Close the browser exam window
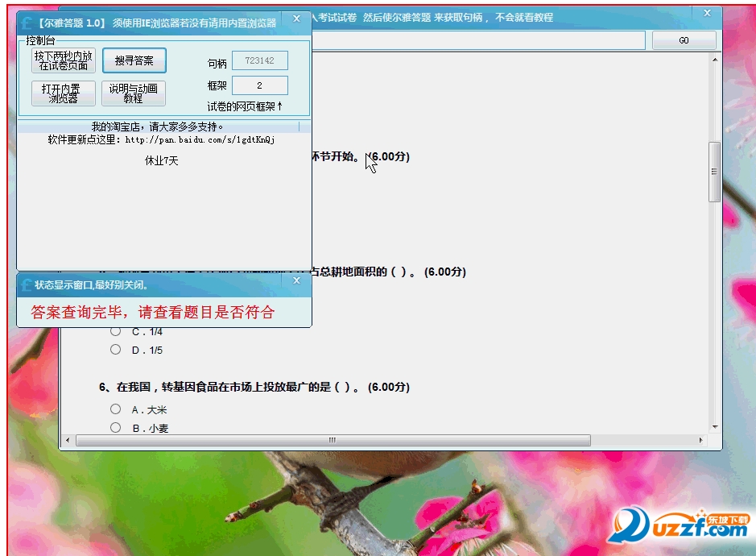 coord(708,13)
